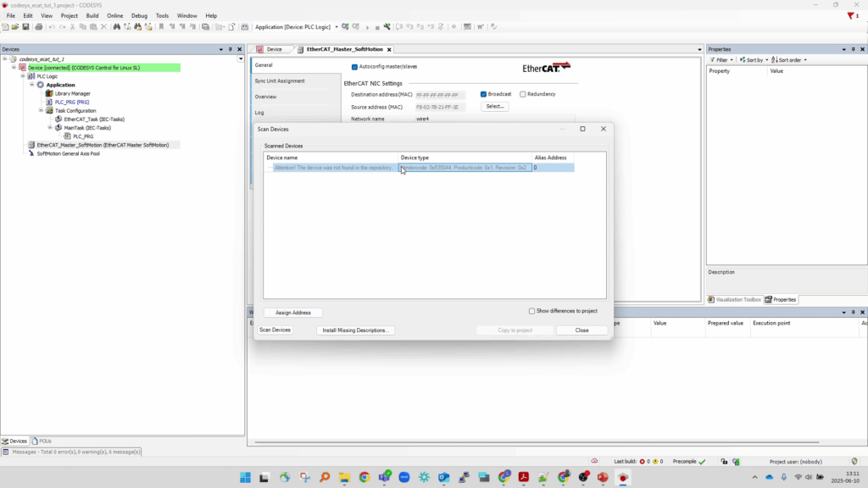Click the SoftMotion General Axis Pool robot icon

[x=31, y=153]
